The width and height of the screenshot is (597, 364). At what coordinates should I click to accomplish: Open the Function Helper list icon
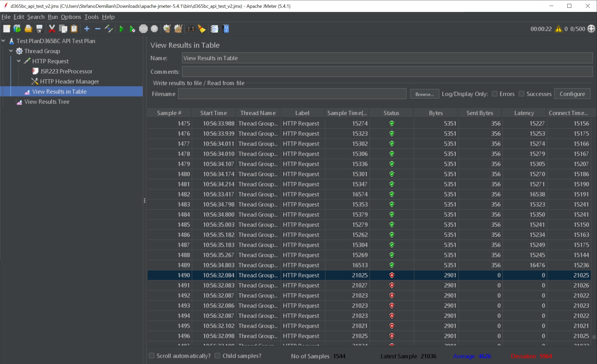[214, 29]
